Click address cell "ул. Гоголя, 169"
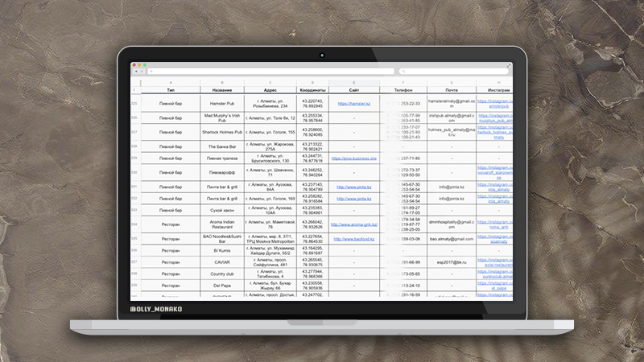Viewport: 644px width, 362px height. pyautogui.click(x=270, y=199)
